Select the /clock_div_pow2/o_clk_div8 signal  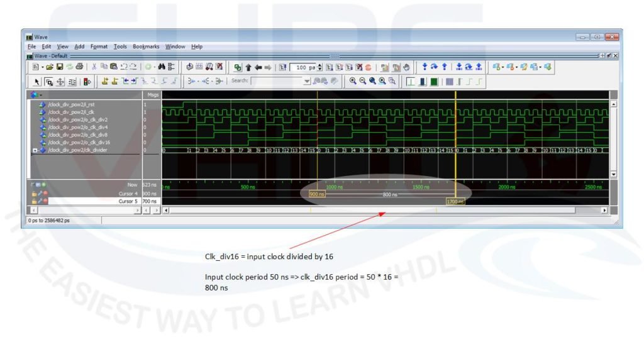click(x=77, y=135)
